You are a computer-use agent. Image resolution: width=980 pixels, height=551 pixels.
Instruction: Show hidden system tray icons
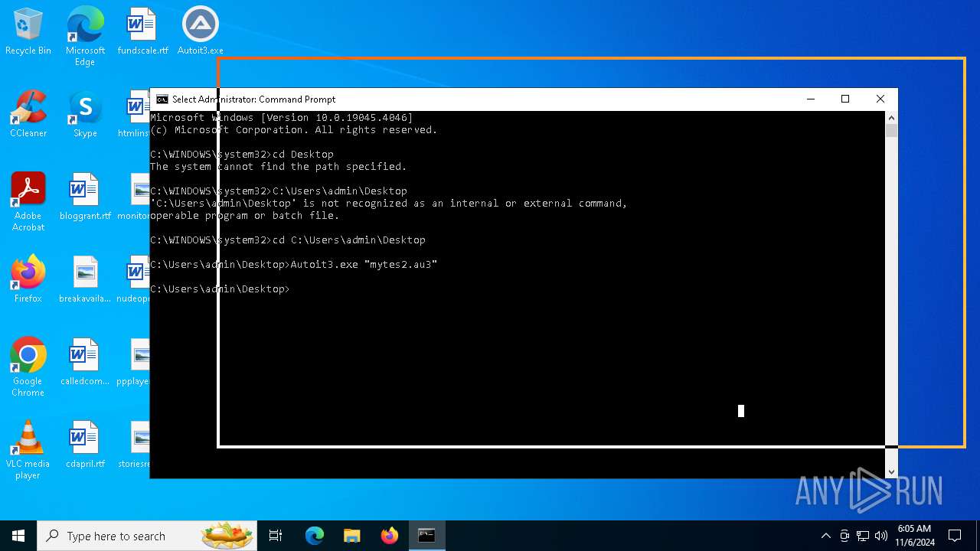pyautogui.click(x=825, y=536)
